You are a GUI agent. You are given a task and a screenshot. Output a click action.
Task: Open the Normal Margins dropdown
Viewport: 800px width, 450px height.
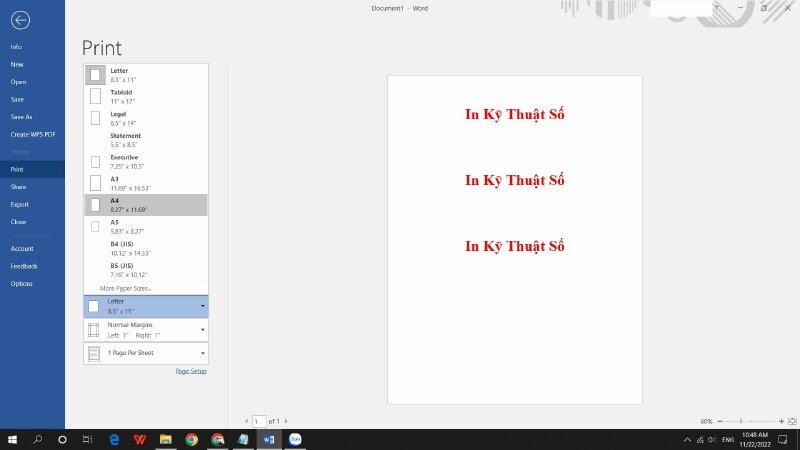pos(146,330)
